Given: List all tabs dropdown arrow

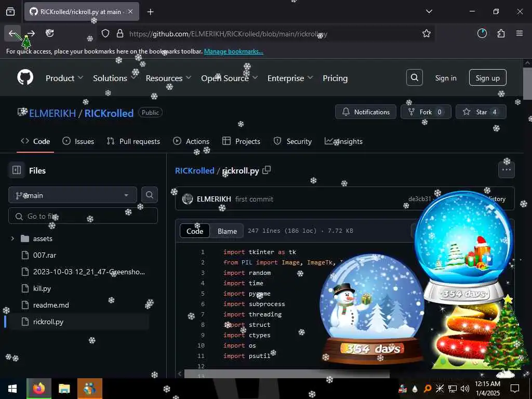Looking at the screenshot, I should 429,11.
